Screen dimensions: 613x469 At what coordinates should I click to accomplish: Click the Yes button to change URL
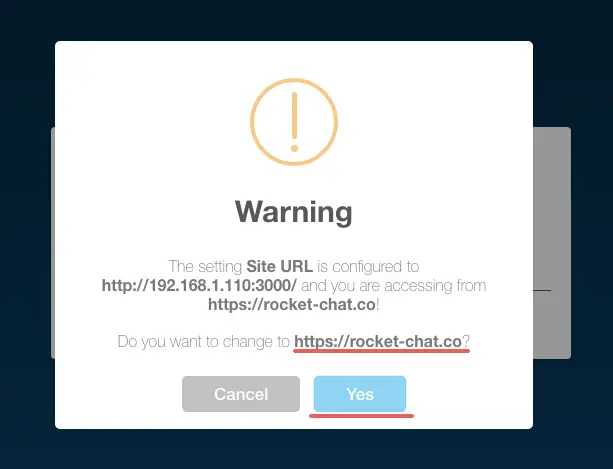point(360,394)
